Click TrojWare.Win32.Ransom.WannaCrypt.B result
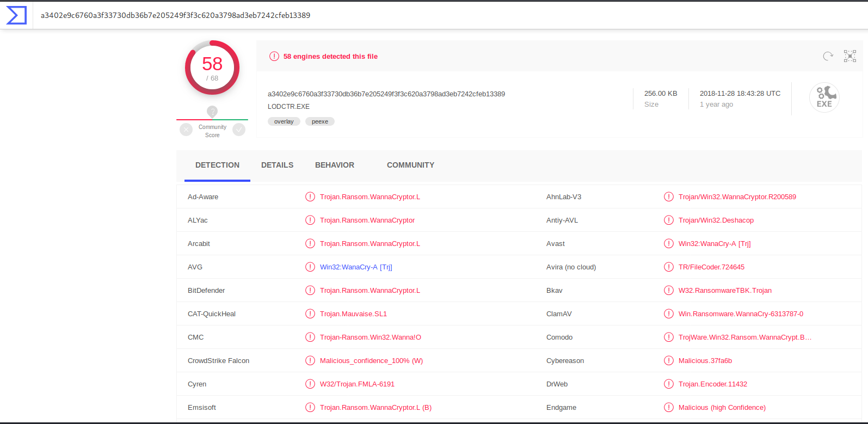The height and width of the screenshot is (424, 868). click(745, 337)
